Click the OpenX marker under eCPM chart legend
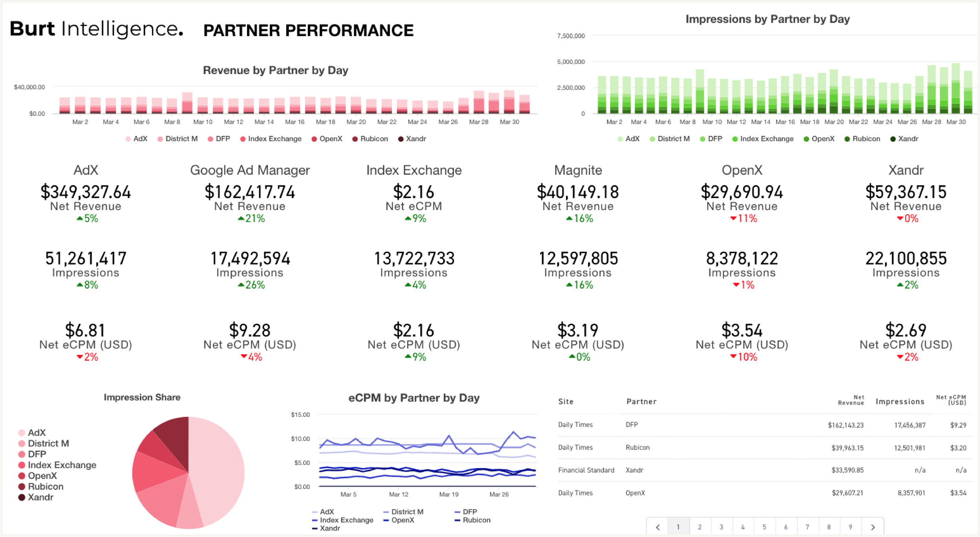The height and width of the screenshot is (537, 980). point(385,520)
